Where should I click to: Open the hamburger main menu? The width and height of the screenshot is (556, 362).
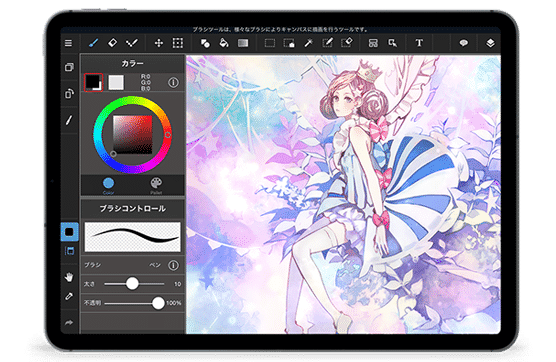[68, 43]
